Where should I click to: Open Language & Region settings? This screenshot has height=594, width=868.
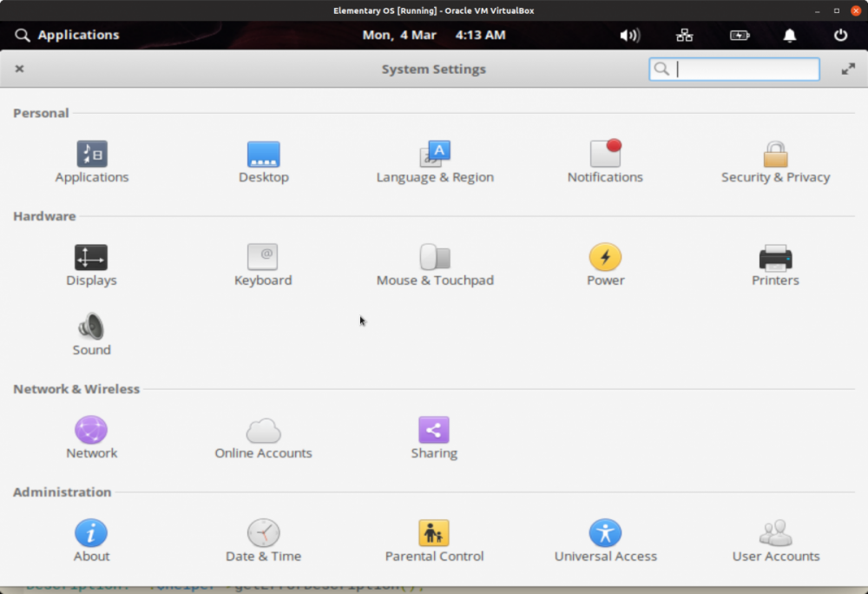point(434,162)
